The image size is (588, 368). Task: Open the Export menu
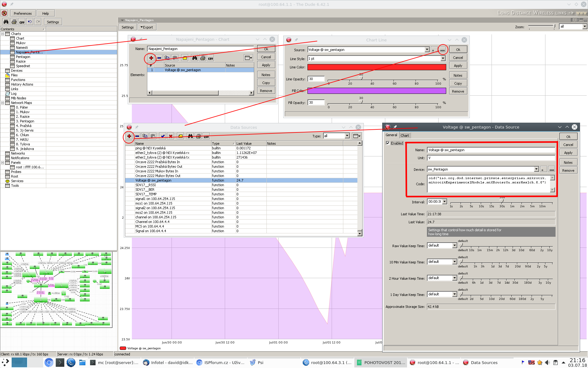point(147,27)
